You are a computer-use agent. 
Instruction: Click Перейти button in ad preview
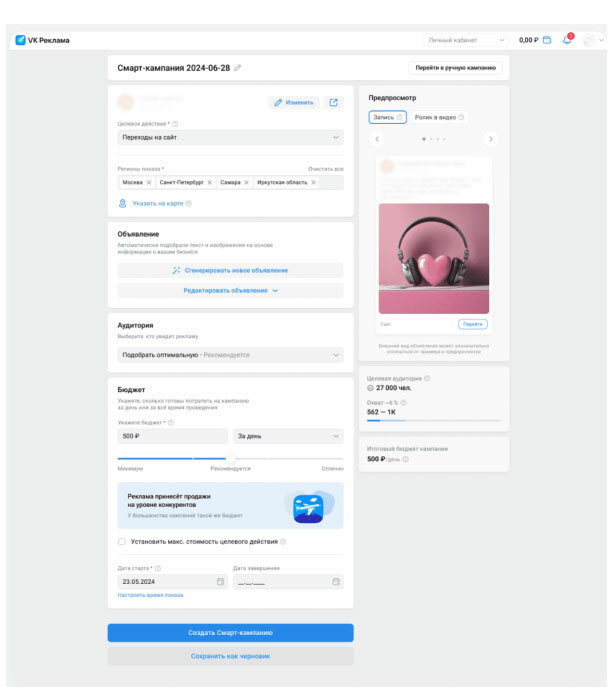473,324
